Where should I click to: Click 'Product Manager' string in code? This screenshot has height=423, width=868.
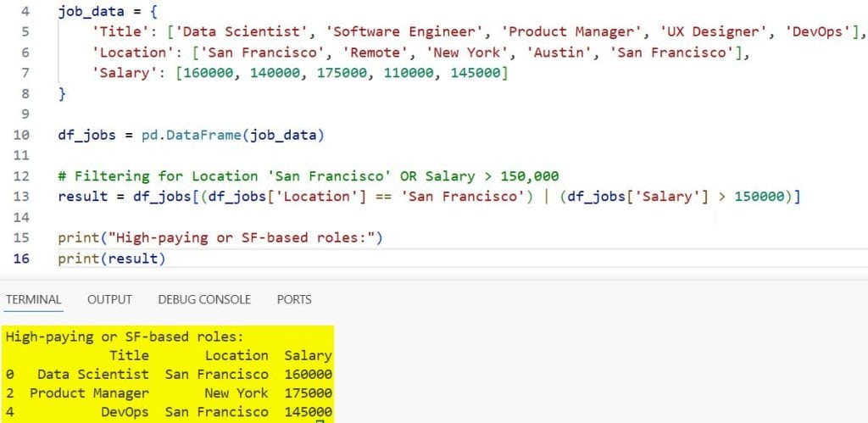point(572,31)
